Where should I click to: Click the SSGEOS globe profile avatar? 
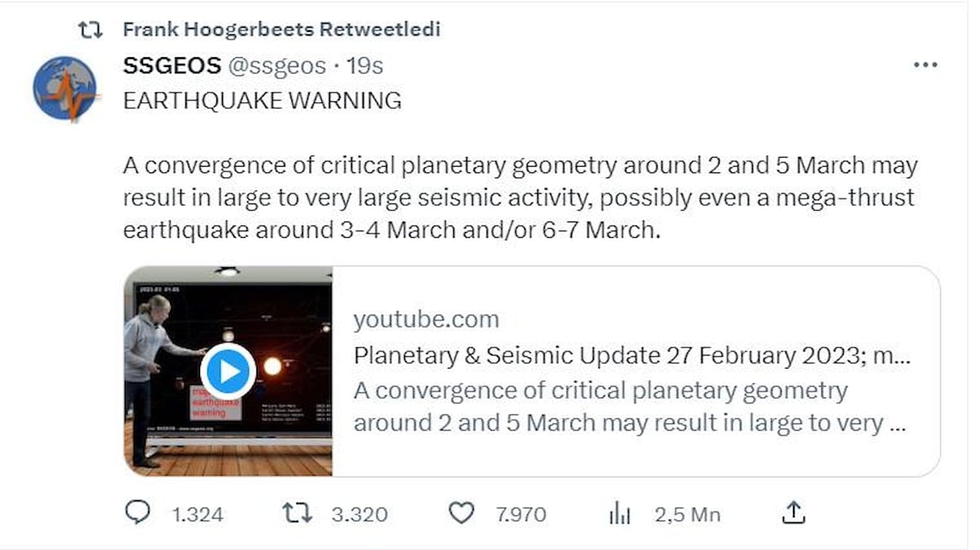pyautogui.click(x=65, y=88)
